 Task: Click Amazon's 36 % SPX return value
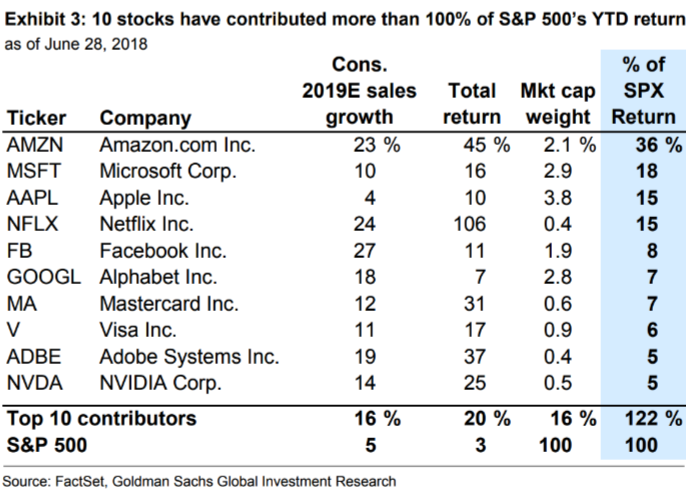click(x=658, y=145)
